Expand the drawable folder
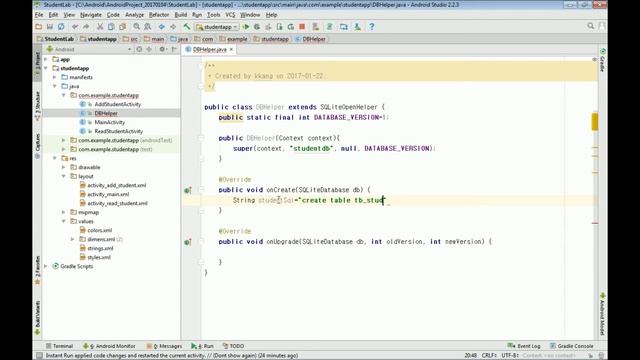The height and width of the screenshot is (360, 640). (x=64, y=167)
